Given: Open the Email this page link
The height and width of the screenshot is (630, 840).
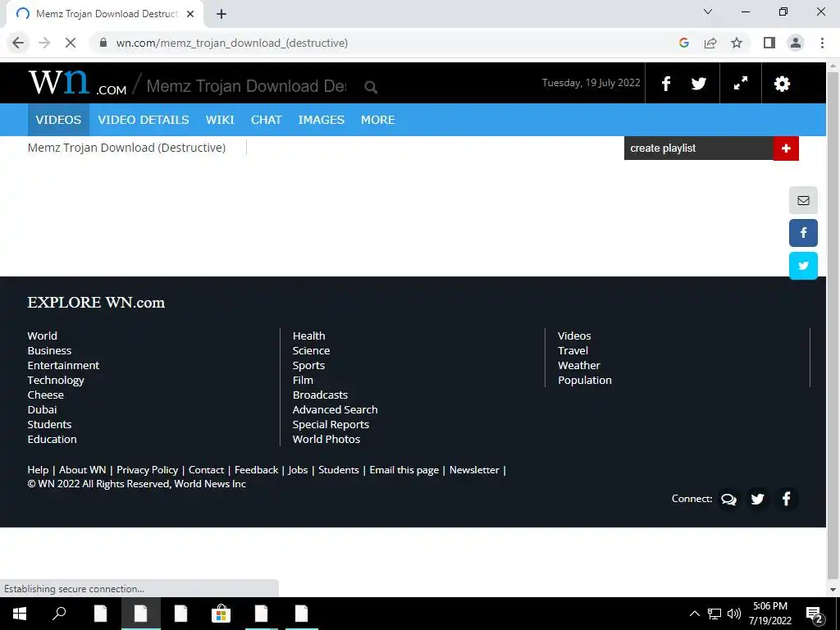Looking at the screenshot, I should tap(404, 470).
